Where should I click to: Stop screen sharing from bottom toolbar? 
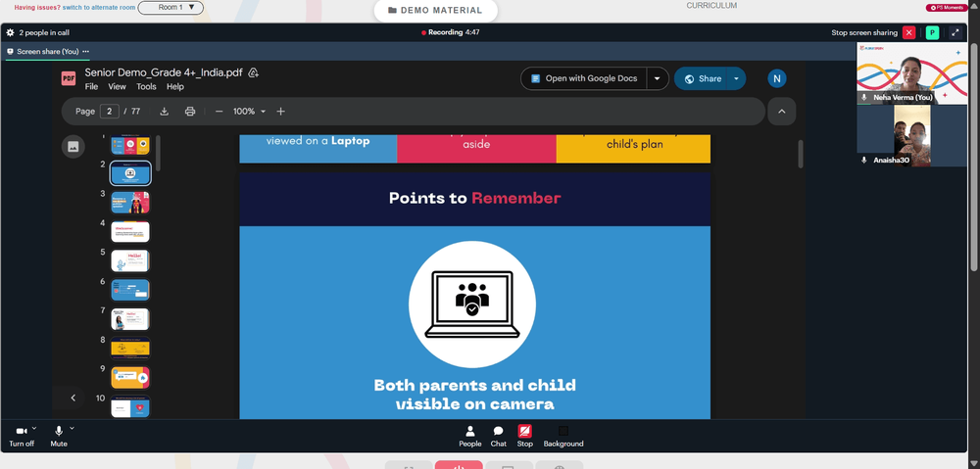pos(525,436)
